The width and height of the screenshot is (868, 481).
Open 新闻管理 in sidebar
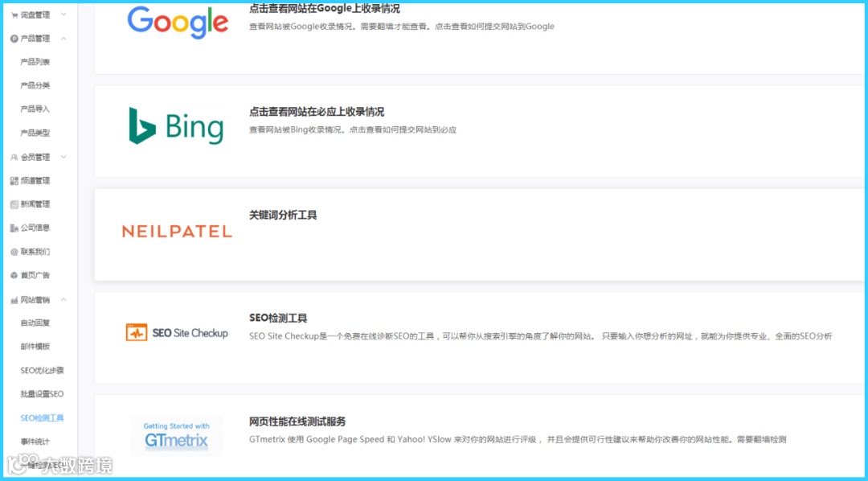click(35, 204)
